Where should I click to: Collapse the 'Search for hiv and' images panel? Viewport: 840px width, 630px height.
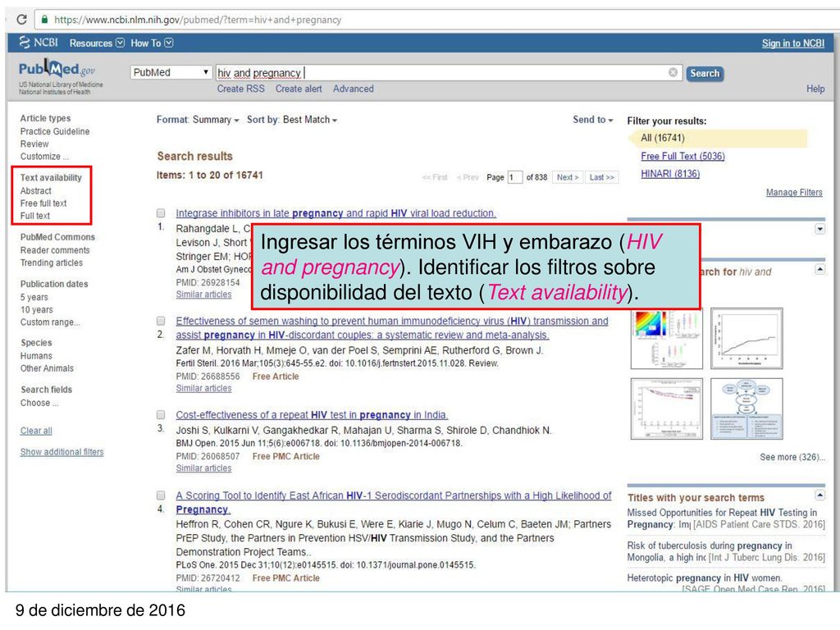click(x=819, y=269)
